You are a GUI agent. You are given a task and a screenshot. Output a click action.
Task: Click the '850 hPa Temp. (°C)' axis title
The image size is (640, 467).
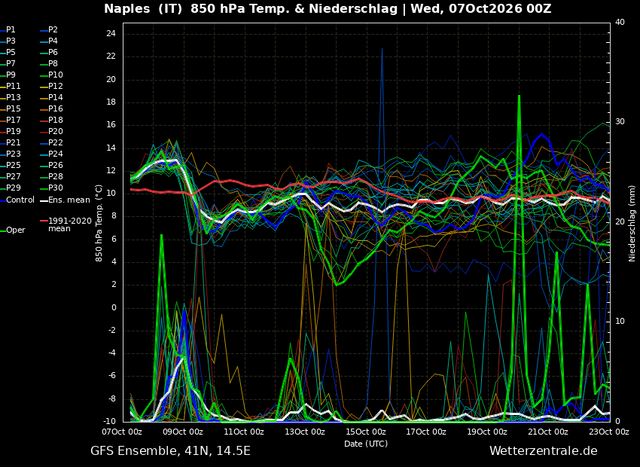(x=99, y=223)
